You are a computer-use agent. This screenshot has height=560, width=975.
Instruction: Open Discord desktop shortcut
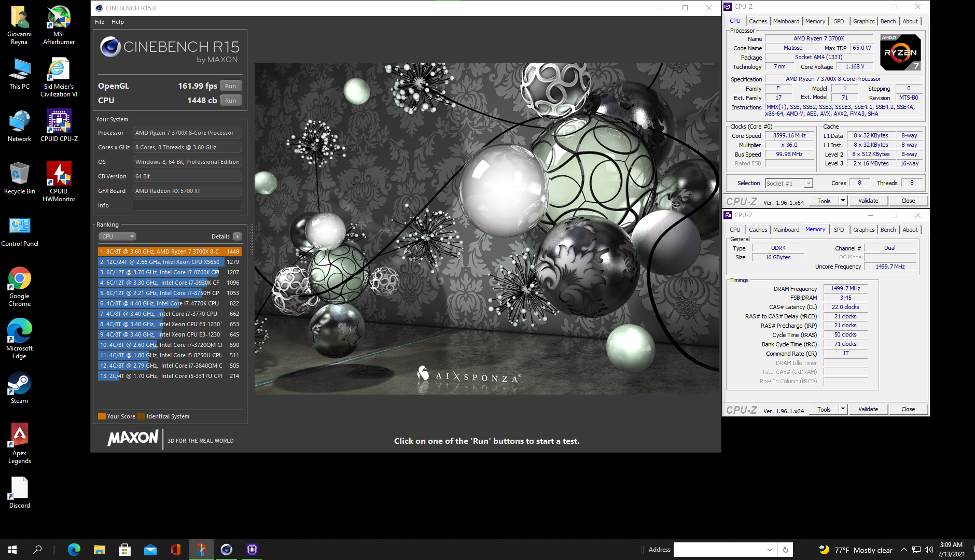[19, 493]
